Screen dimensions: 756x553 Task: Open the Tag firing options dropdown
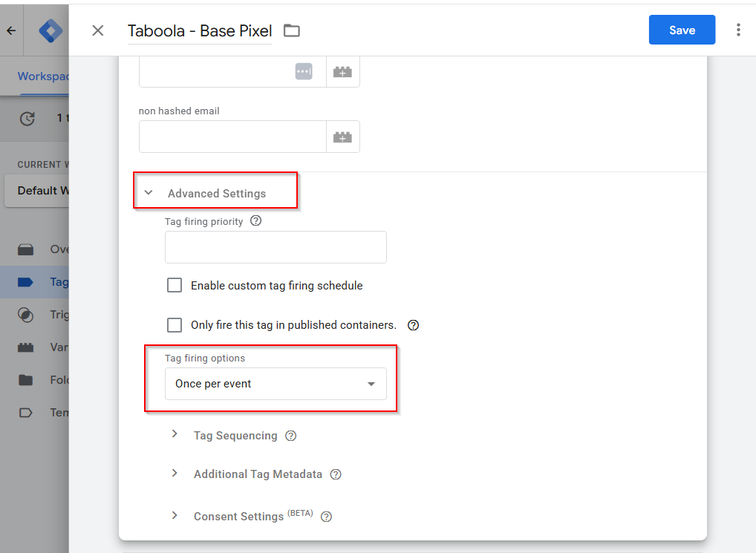(276, 384)
